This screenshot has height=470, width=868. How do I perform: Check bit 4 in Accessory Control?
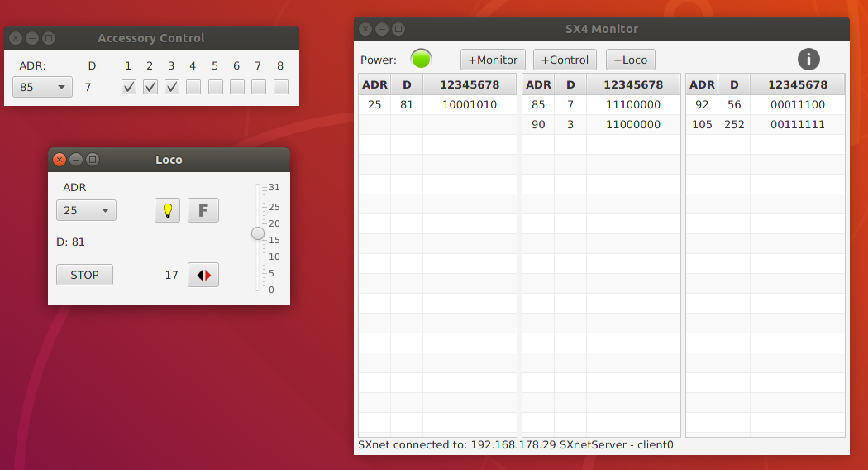click(x=193, y=86)
